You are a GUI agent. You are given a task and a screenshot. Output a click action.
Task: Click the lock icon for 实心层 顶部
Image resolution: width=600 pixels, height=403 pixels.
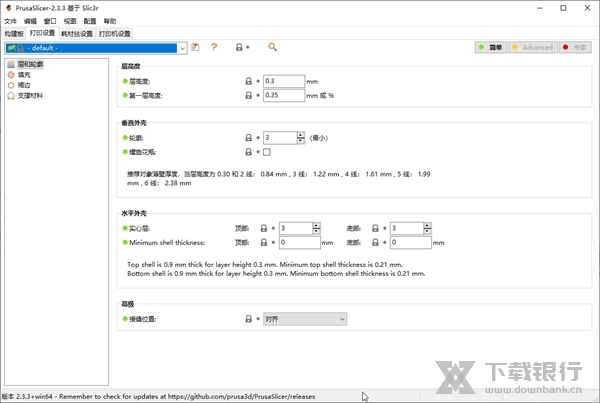pos(264,228)
